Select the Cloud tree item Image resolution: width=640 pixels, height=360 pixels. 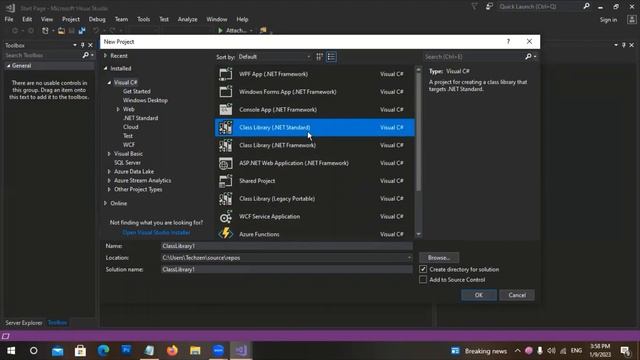tap(131, 127)
